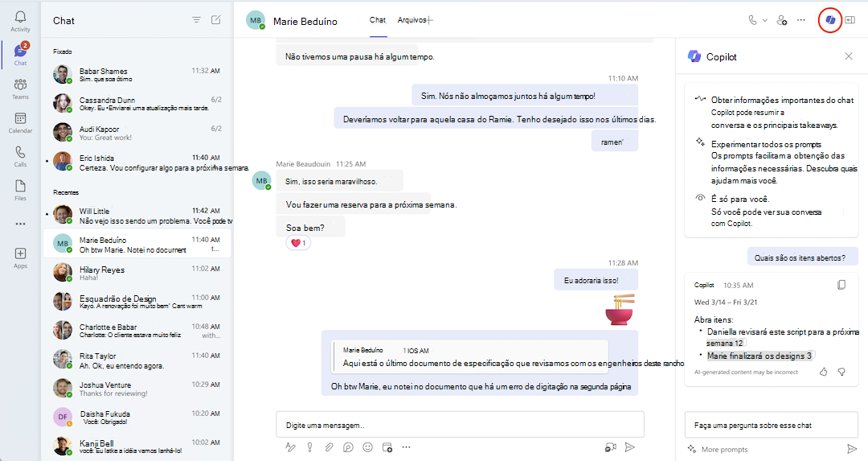Select Obter informações importantes do chat tip
This screenshot has width=868, height=461.
(782, 100)
